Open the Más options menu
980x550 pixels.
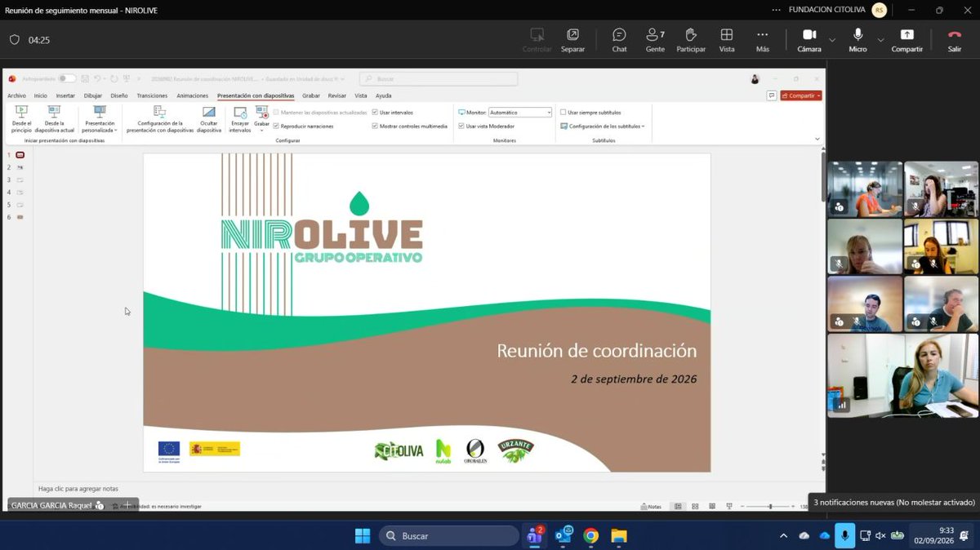point(762,40)
